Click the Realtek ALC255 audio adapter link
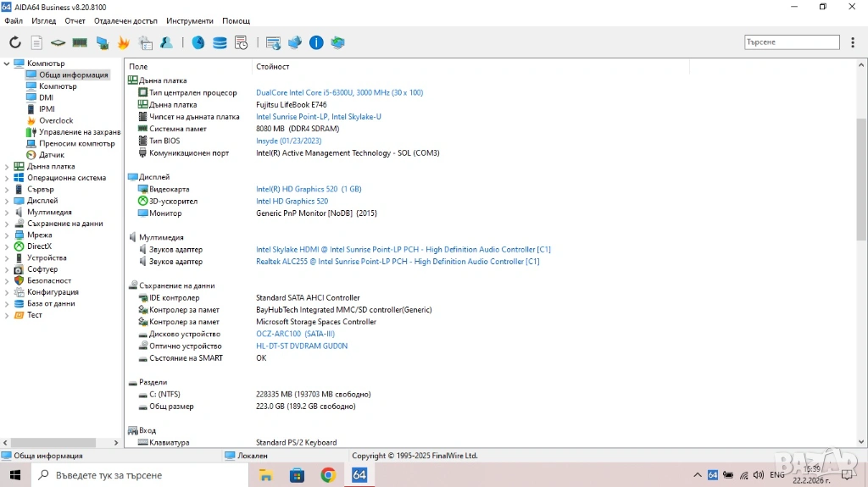 398,262
